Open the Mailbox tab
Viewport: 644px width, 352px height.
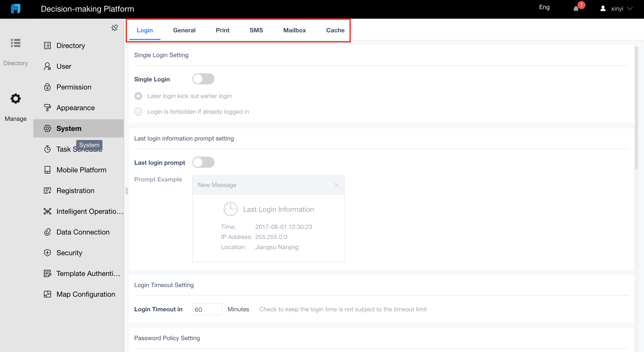pos(294,30)
